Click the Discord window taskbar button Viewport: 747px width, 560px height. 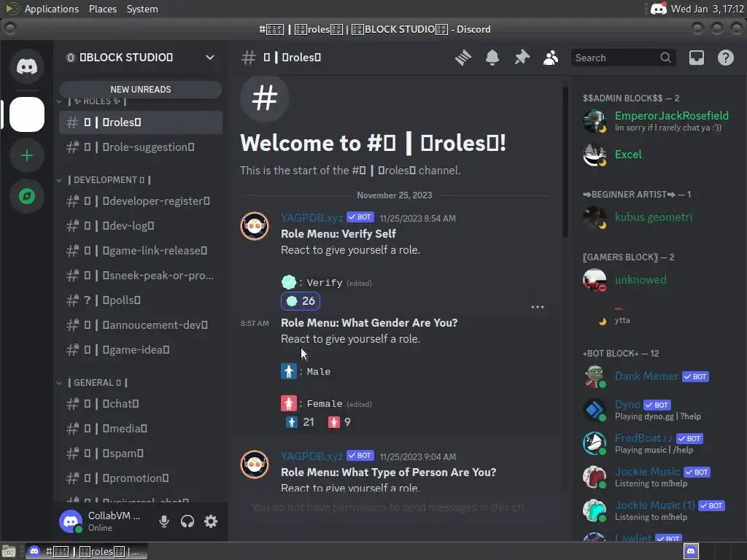click(x=86, y=551)
